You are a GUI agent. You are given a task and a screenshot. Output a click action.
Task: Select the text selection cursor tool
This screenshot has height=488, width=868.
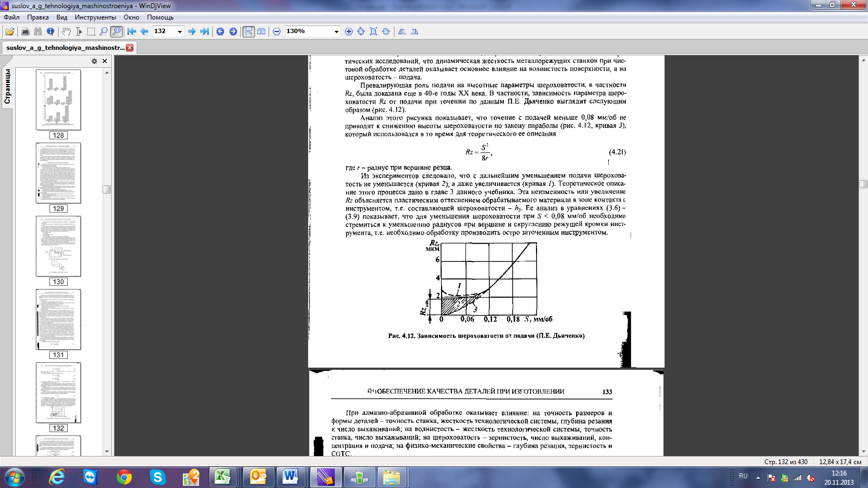coord(79,31)
